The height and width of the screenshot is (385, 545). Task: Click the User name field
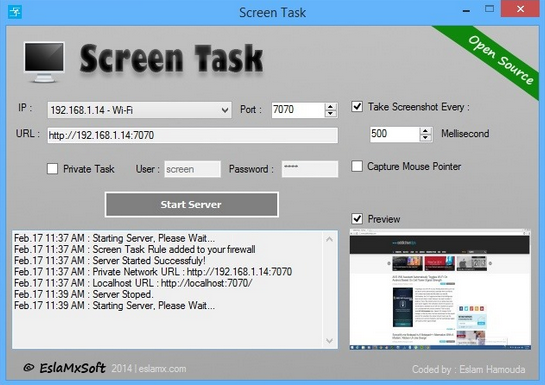tap(192, 169)
